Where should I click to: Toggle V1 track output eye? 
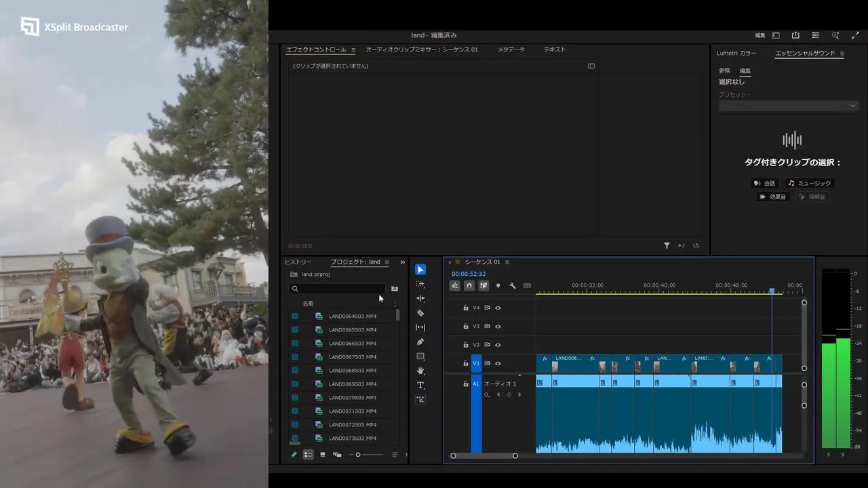498,363
